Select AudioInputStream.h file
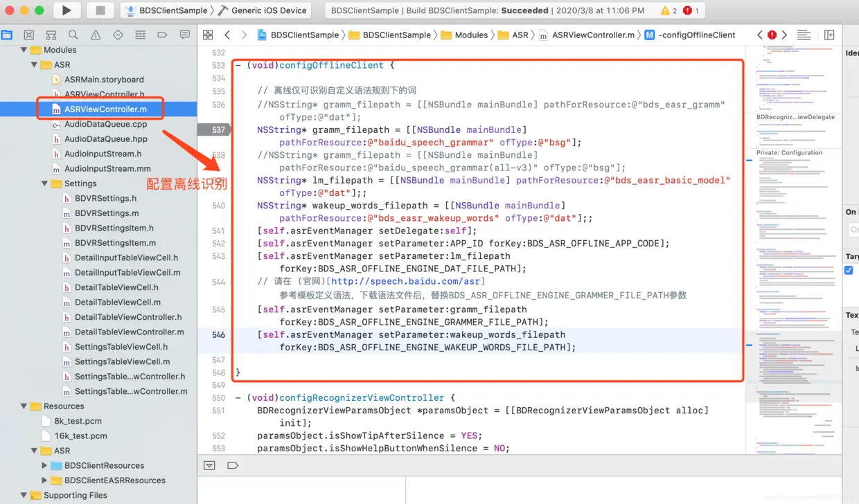Screen dimensions: 859x504 tap(103, 154)
